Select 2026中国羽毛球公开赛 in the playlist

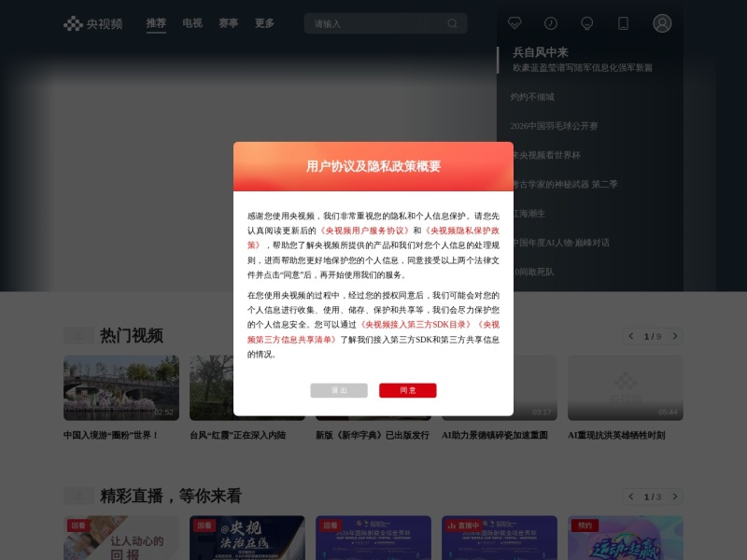click(554, 126)
